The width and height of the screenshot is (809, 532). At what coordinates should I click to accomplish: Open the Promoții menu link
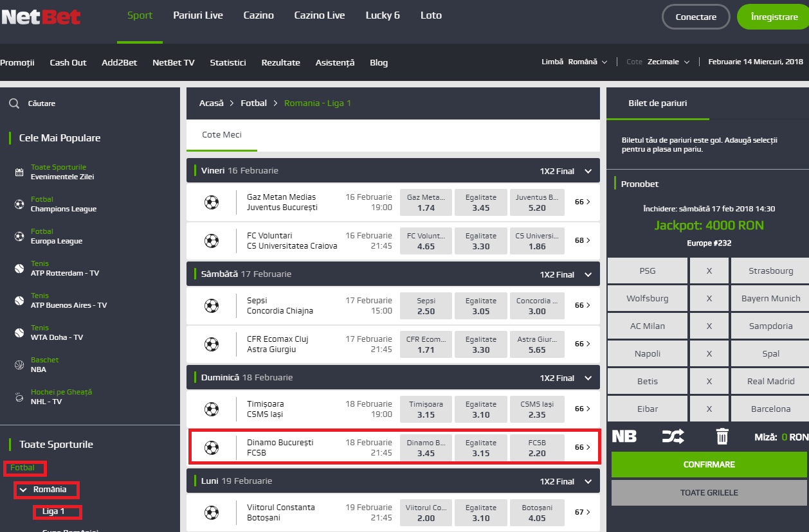click(x=17, y=63)
